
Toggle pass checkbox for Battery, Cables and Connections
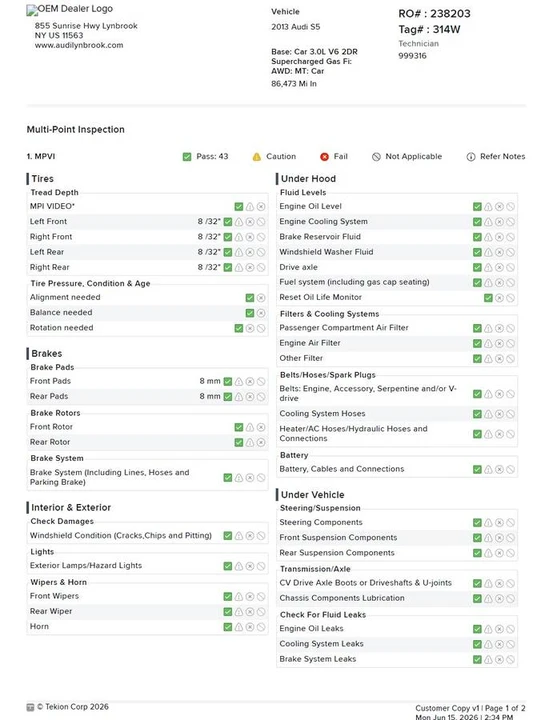tap(477, 470)
